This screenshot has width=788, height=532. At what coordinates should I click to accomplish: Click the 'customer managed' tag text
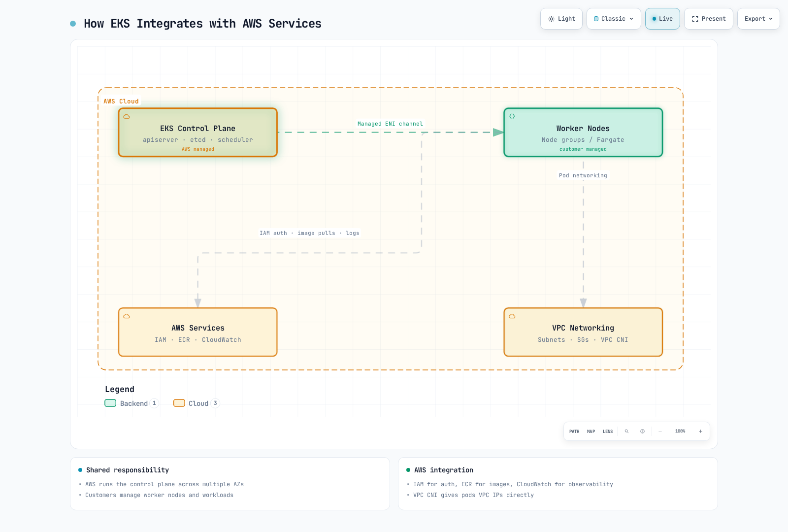[583, 149]
